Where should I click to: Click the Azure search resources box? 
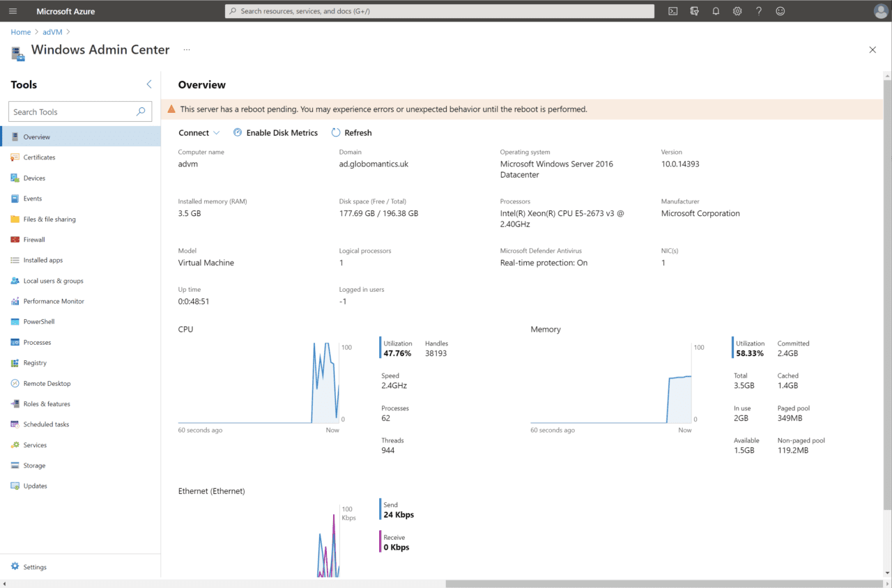pos(440,11)
